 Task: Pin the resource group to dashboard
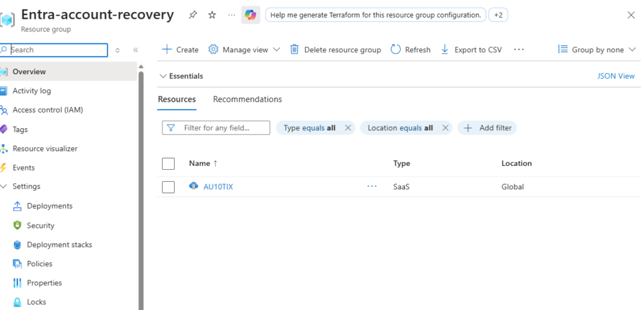click(193, 15)
